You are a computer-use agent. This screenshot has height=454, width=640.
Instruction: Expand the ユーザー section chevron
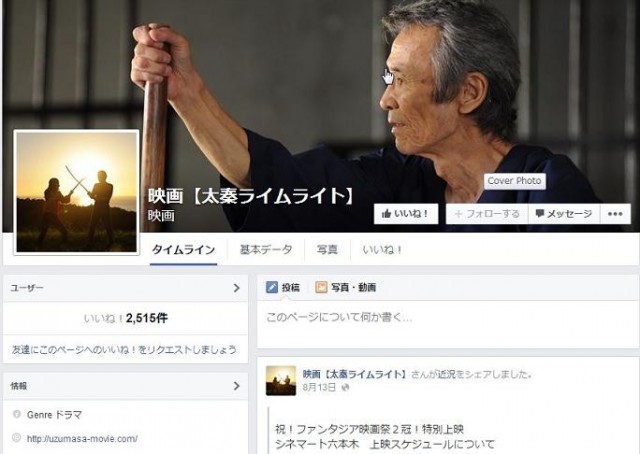pyautogui.click(x=236, y=288)
